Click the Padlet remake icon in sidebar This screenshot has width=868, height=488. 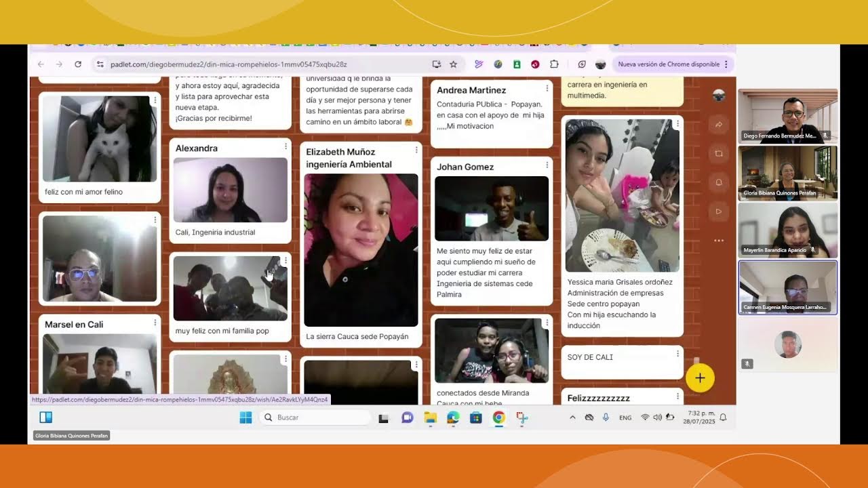click(719, 154)
